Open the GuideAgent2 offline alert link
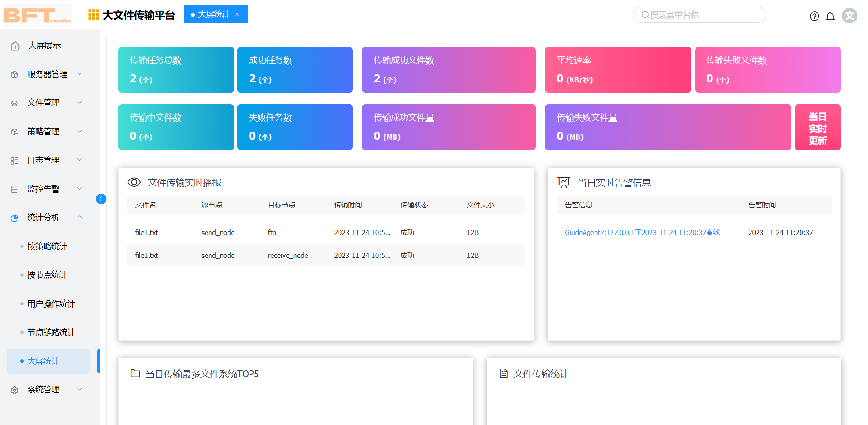The height and width of the screenshot is (425, 868). click(642, 233)
